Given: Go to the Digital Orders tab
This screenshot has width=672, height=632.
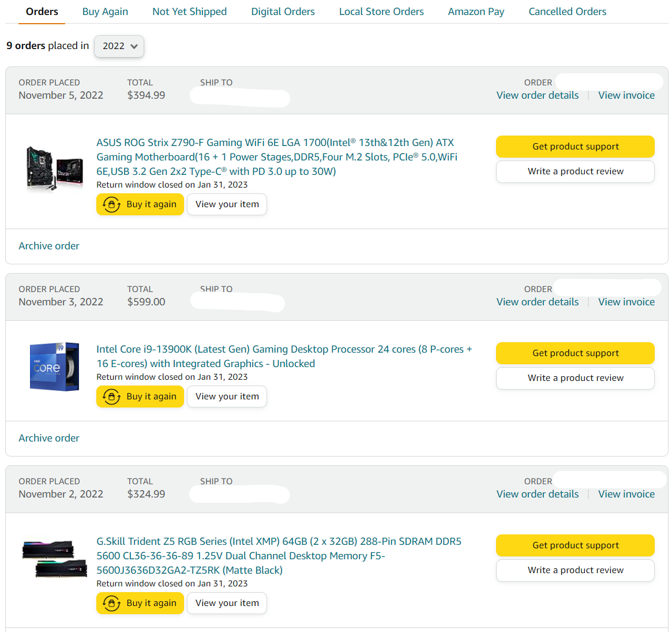Looking at the screenshot, I should tap(283, 12).
